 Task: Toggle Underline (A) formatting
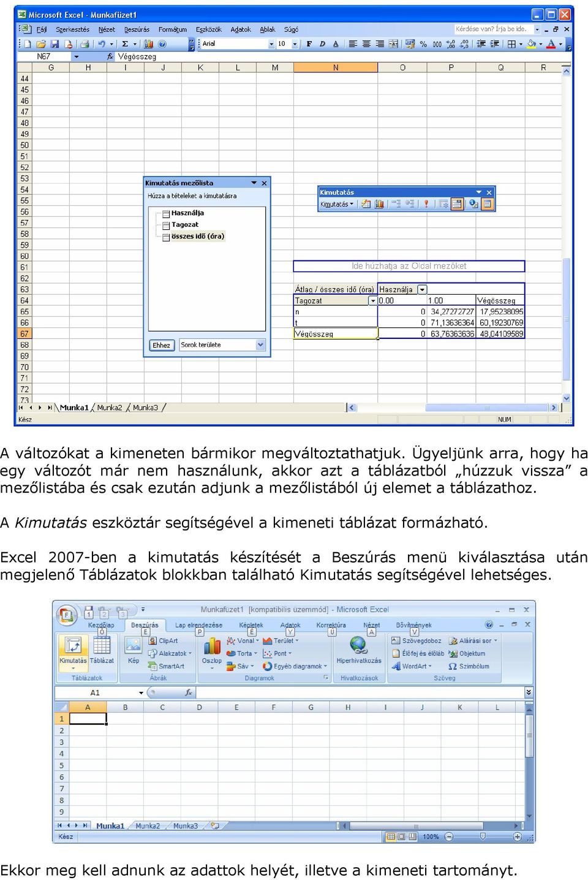336,44
